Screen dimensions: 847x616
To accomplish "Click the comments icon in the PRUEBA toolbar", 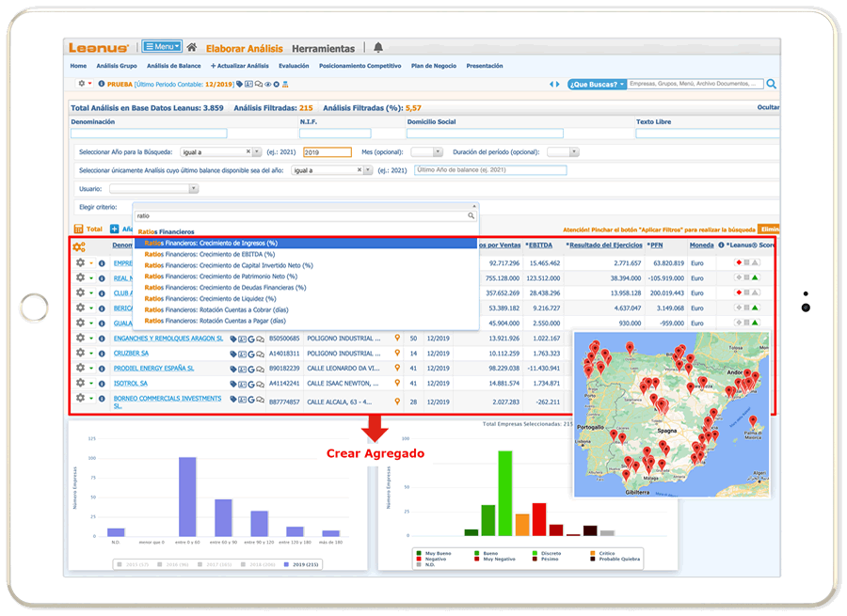I will 259,85.
